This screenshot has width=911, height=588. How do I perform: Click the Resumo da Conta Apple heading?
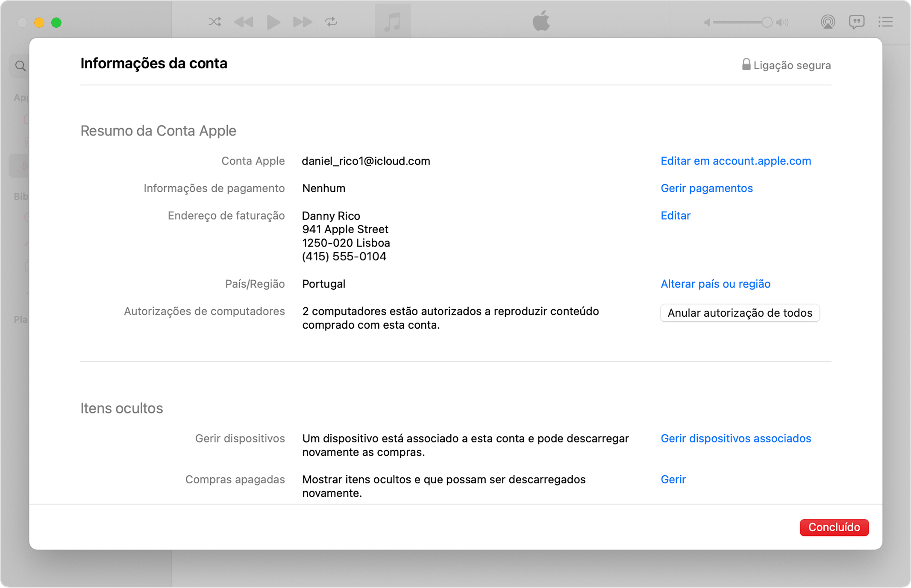click(158, 131)
